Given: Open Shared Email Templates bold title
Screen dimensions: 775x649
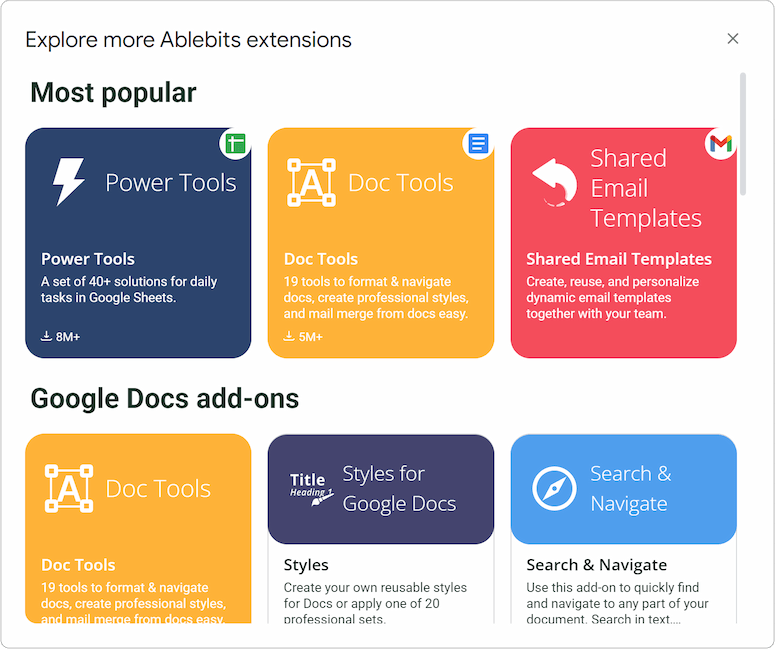Looking at the screenshot, I should tap(619, 259).
